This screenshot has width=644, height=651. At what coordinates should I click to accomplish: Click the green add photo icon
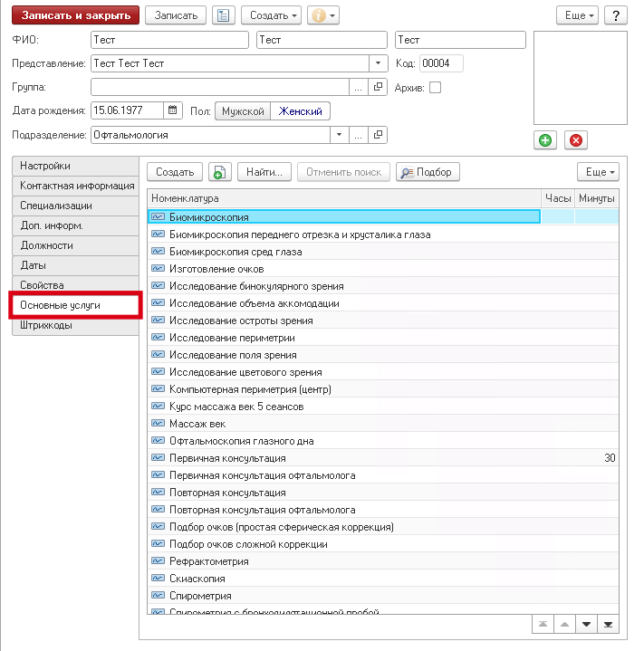click(x=545, y=140)
